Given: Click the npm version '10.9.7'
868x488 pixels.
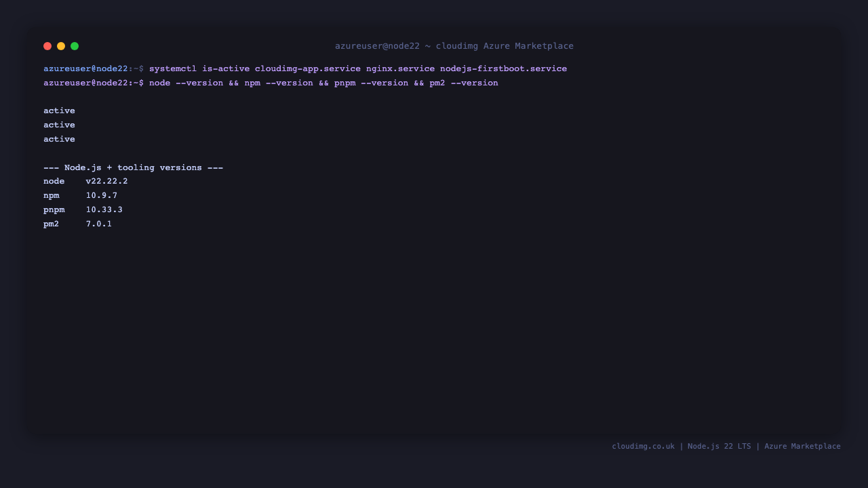Looking at the screenshot, I should 102,195.
